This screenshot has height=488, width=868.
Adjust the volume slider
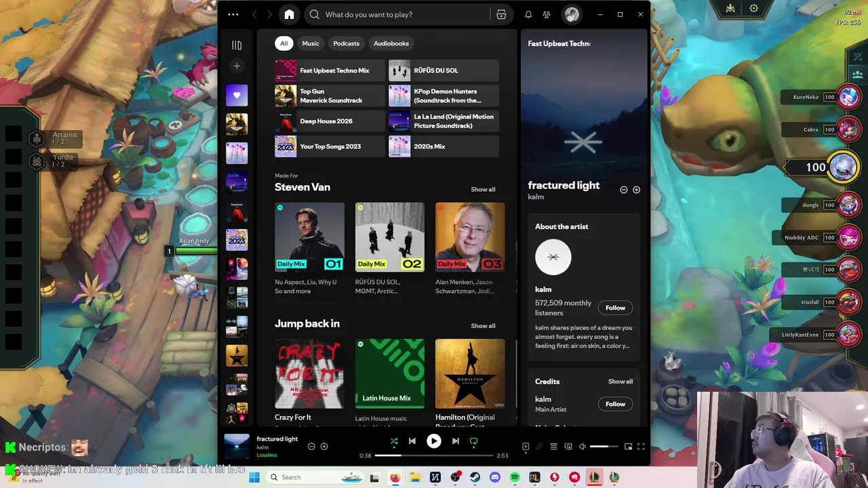point(604,447)
